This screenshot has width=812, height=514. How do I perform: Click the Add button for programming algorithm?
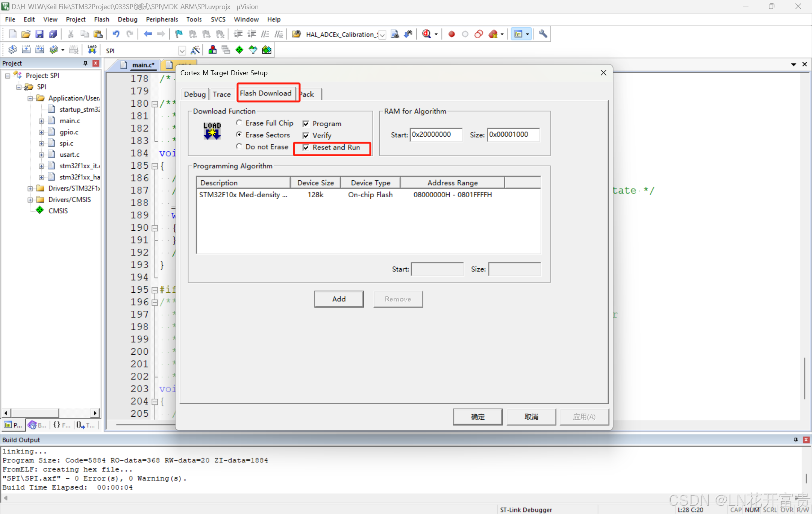tap(339, 299)
